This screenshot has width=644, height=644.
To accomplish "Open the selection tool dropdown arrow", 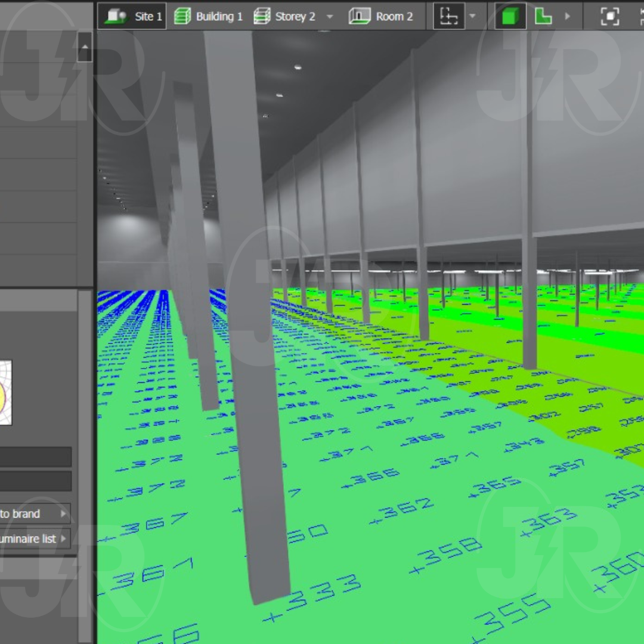I will point(472,16).
